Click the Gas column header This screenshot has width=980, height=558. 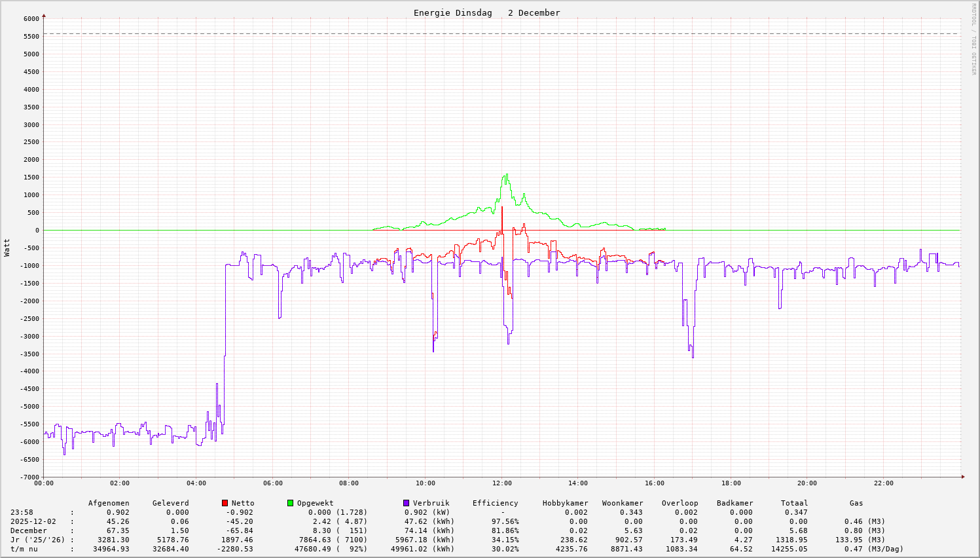856,503
